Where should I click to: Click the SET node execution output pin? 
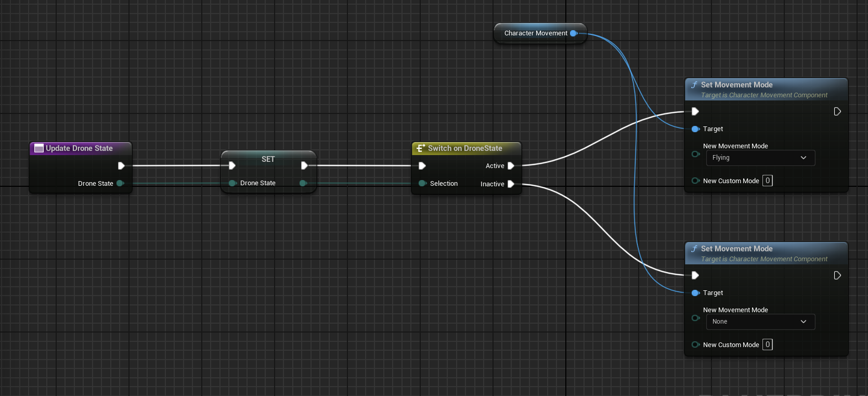[x=304, y=165]
